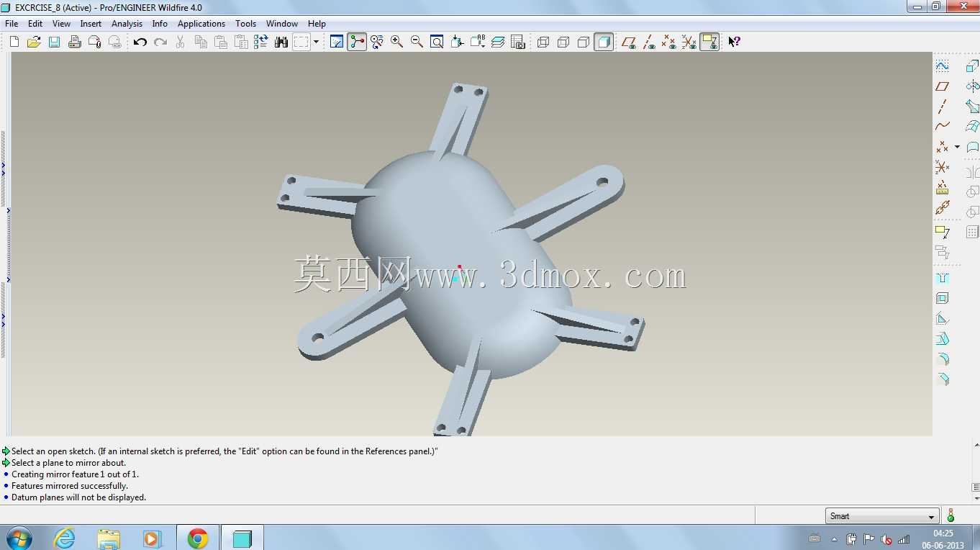
Task: Create a new object with New icon
Action: 14,42
